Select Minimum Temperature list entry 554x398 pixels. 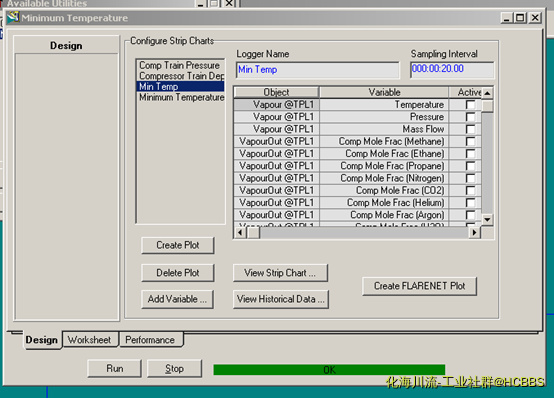180,97
